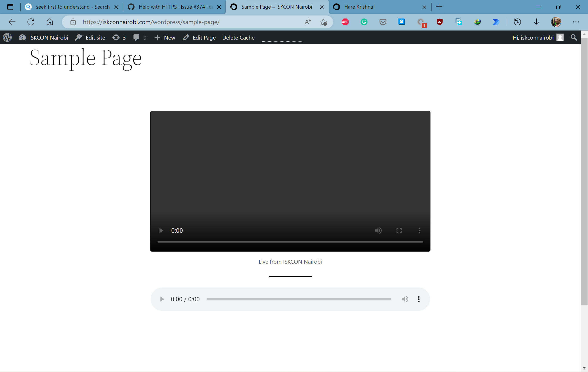This screenshot has height=372, width=588.
Task: Click the WordPress logo icon
Action: pyautogui.click(x=7, y=37)
